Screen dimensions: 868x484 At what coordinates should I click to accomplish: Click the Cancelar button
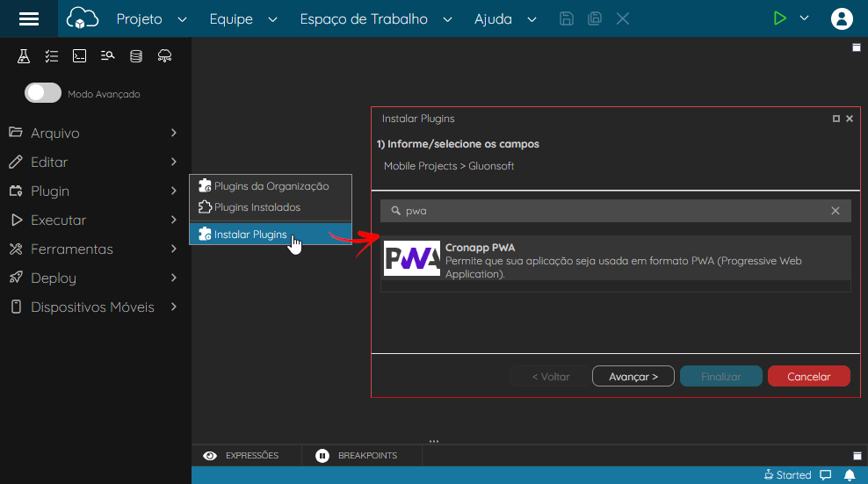(x=809, y=377)
